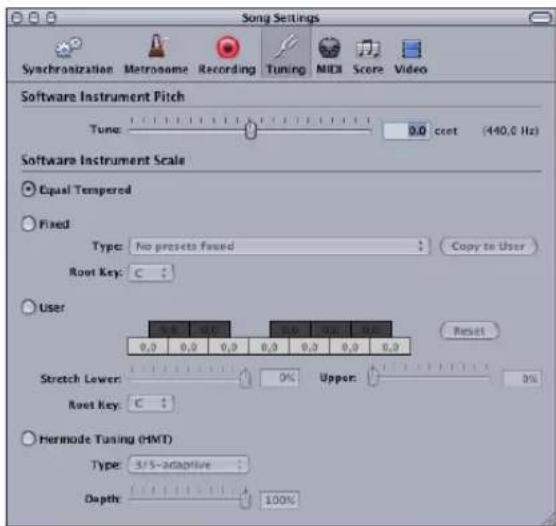Open the Fixed Type presets dropdown
Viewport: 556px width, 526px height.
[x=280, y=246]
